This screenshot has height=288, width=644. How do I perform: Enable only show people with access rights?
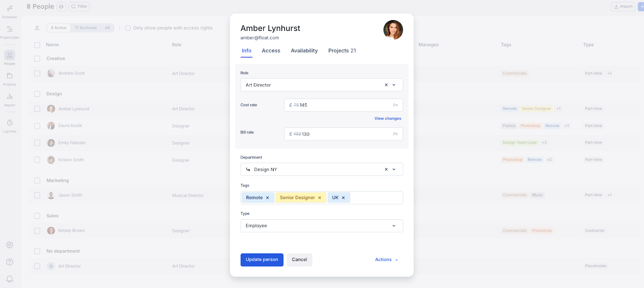click(x=128, y=28)
